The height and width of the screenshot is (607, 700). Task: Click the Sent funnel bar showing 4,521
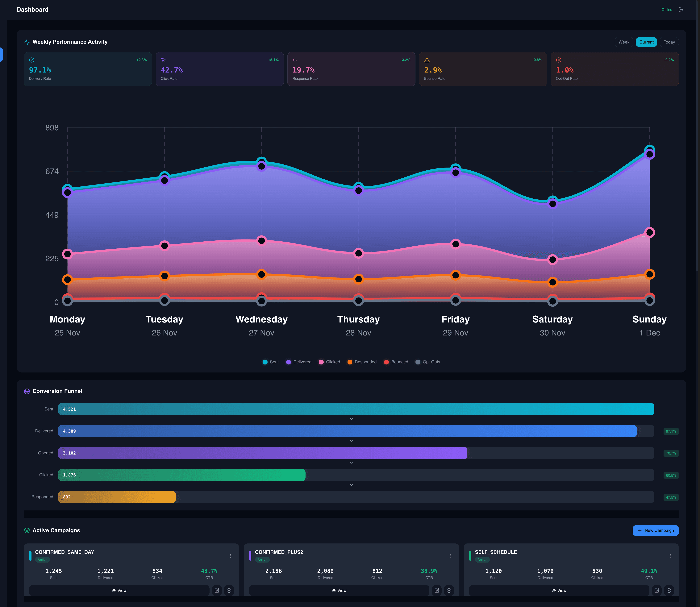pos(356,409)
